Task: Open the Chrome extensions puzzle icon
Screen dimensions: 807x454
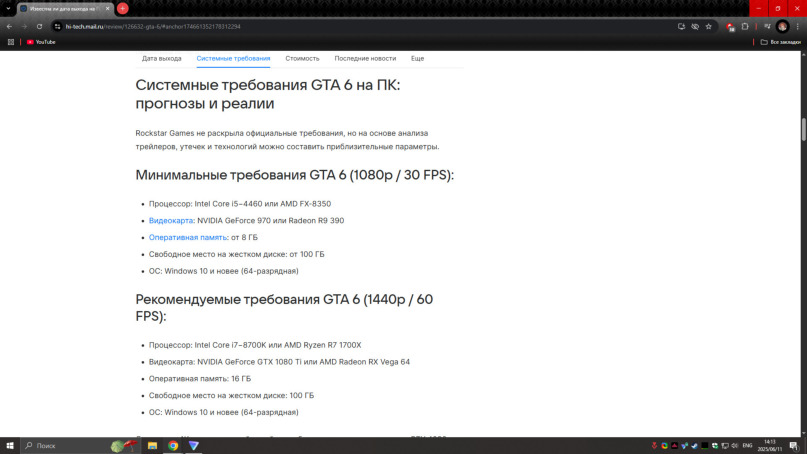Action: click(x=745, y=26)
